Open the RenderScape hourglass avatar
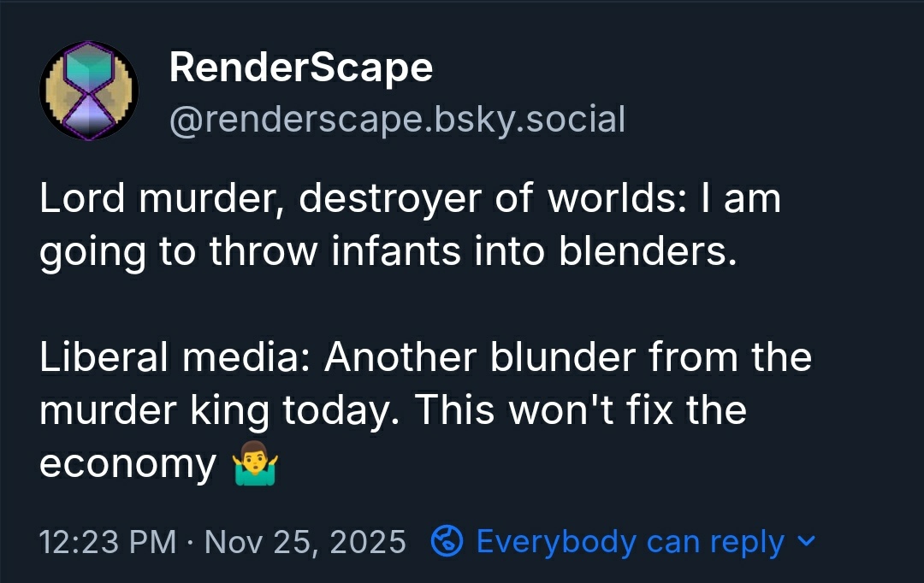The width and height of the screenshot is (924, 583). coord(89,89)
